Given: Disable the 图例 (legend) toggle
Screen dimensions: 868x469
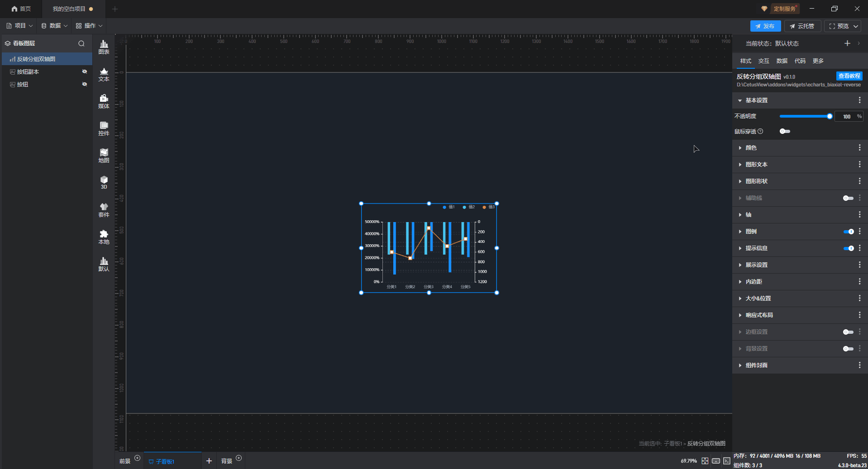Looking at the screenshot, I should [848, 232].
